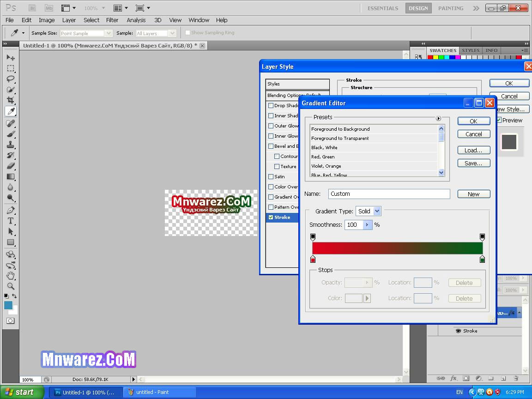Enable Inner Shadow checkbox
The image size is (532, 399).
[271, 116]
